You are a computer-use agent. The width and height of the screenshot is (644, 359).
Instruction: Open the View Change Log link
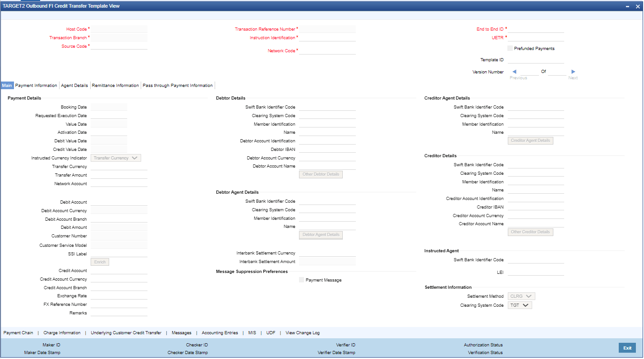pos(303,333)
